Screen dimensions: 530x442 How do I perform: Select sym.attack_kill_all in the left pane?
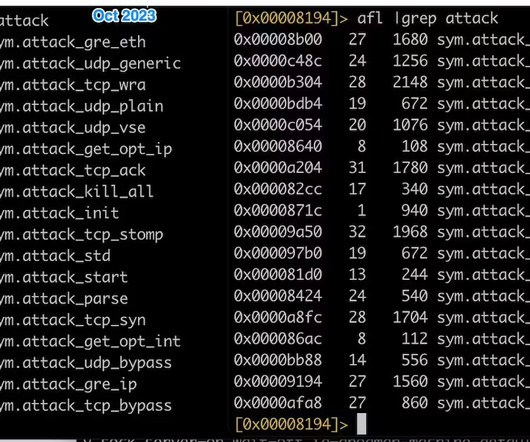coord(77,192)
